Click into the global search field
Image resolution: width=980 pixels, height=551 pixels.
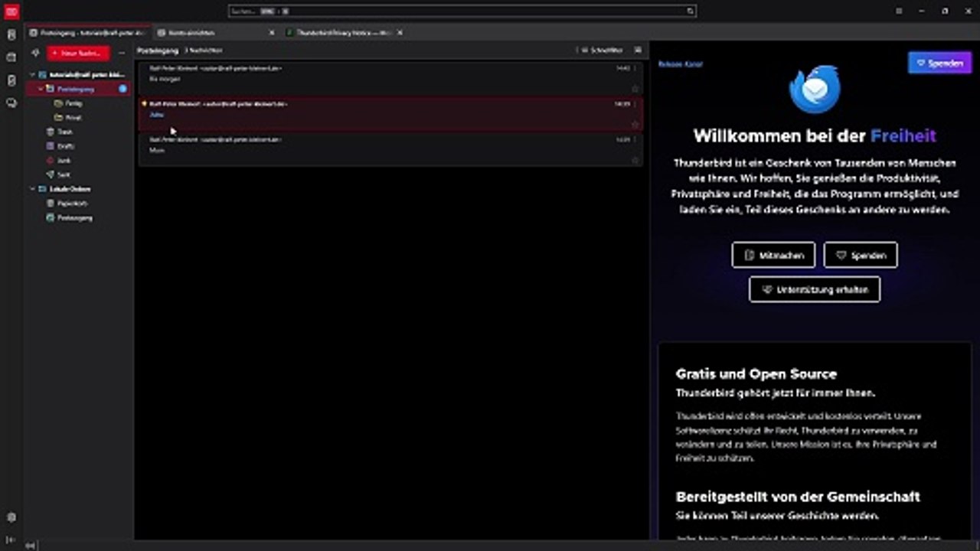click(x=462, y=11)
